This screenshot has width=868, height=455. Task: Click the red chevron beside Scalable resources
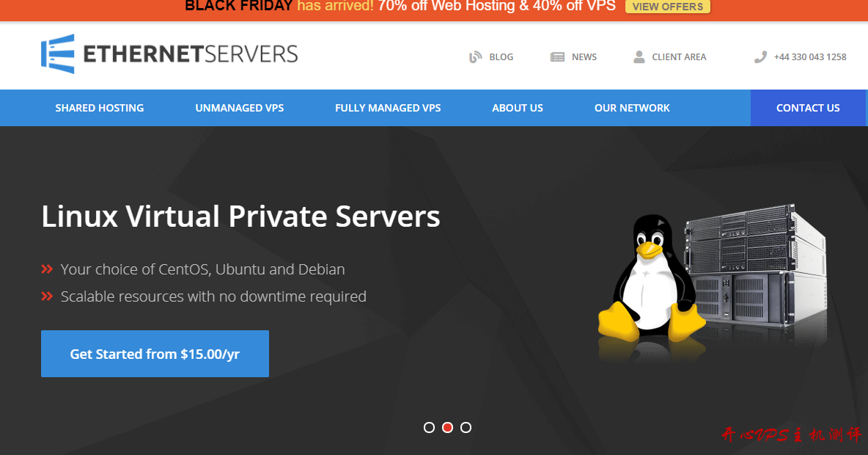tap(47, 296)
